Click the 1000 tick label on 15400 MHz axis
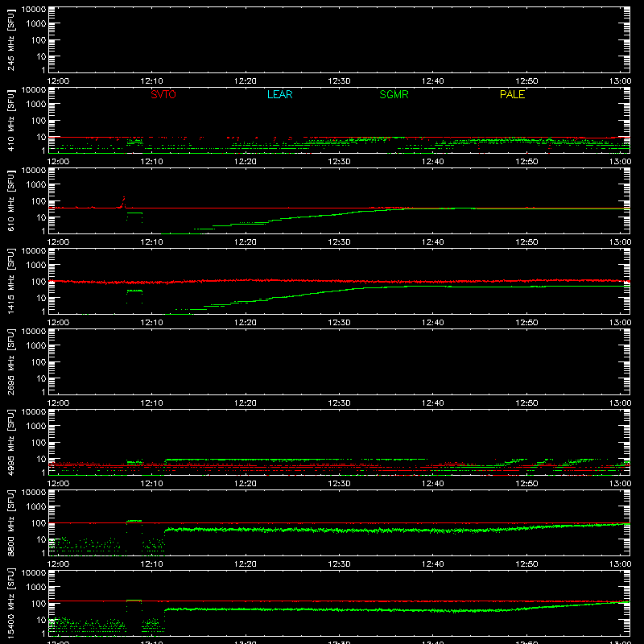644x644 pixels. click(x=36, y=588)
